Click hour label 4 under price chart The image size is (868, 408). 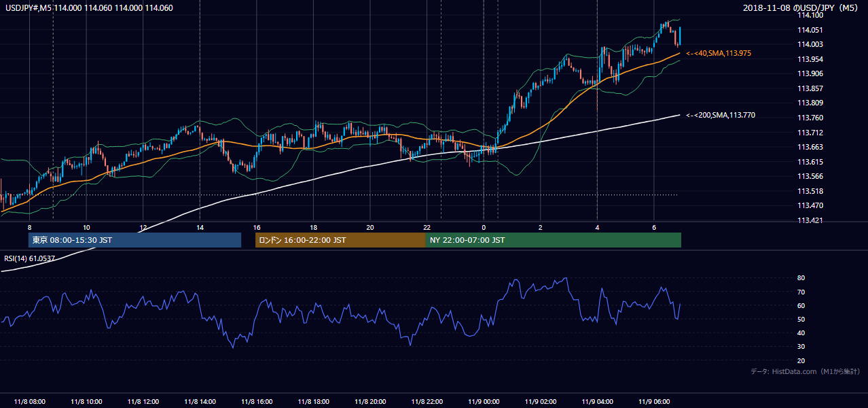[x=597, y=227]
